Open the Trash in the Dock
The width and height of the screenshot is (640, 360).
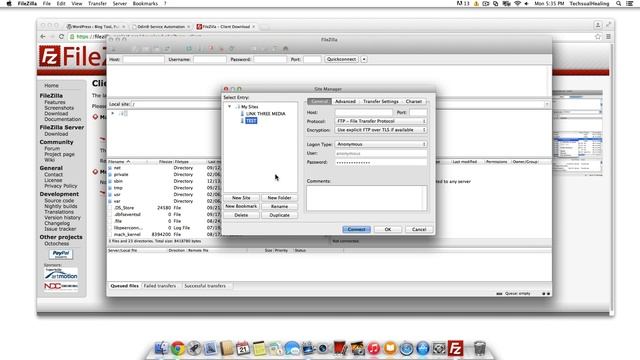point(480,348)
